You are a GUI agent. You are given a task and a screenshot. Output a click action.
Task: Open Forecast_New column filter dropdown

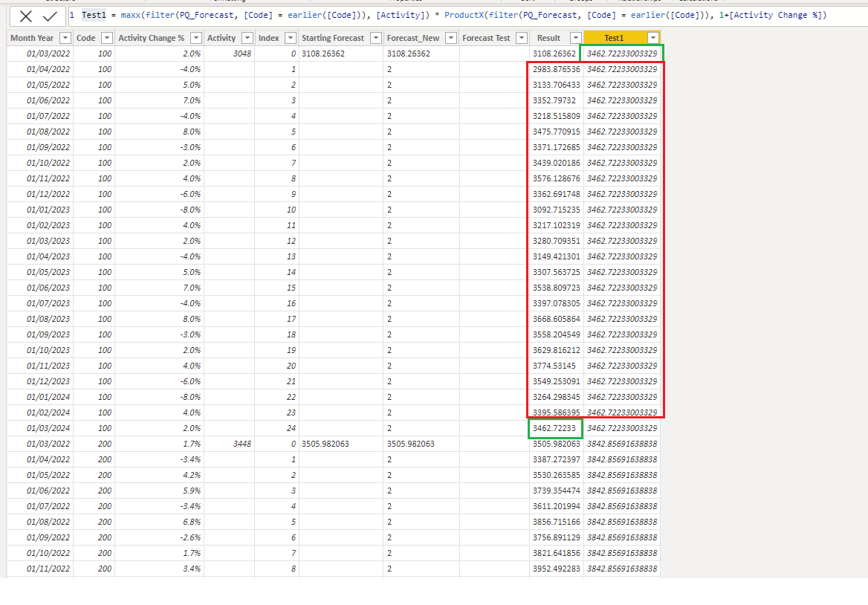[x=451, y=38]
